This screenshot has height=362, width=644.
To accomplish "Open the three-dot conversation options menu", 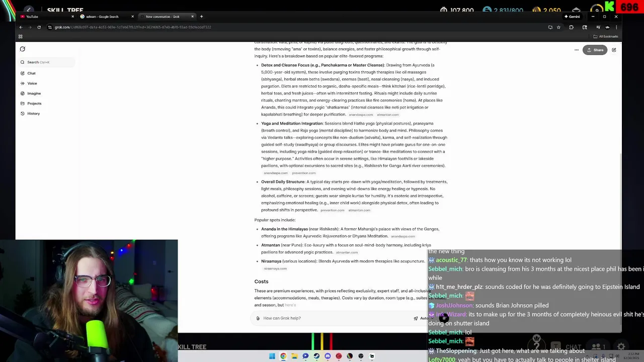I will click(x=577, y=50).
